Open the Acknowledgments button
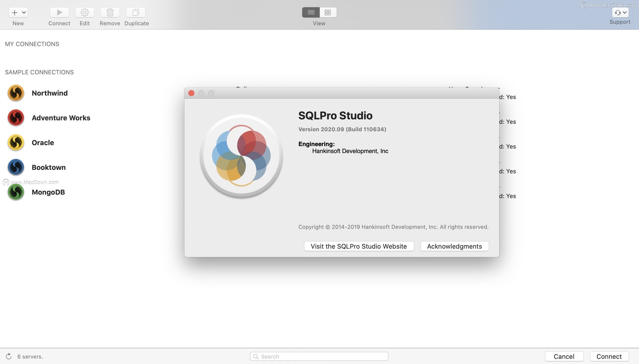The width and height of the screenshot is (639, 364). click(454, 246)
